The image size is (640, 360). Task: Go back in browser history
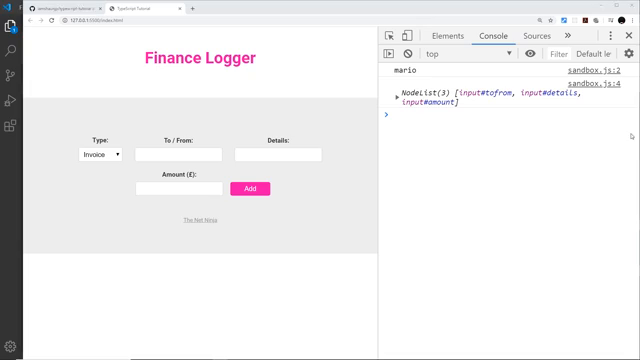click(30, 20)
